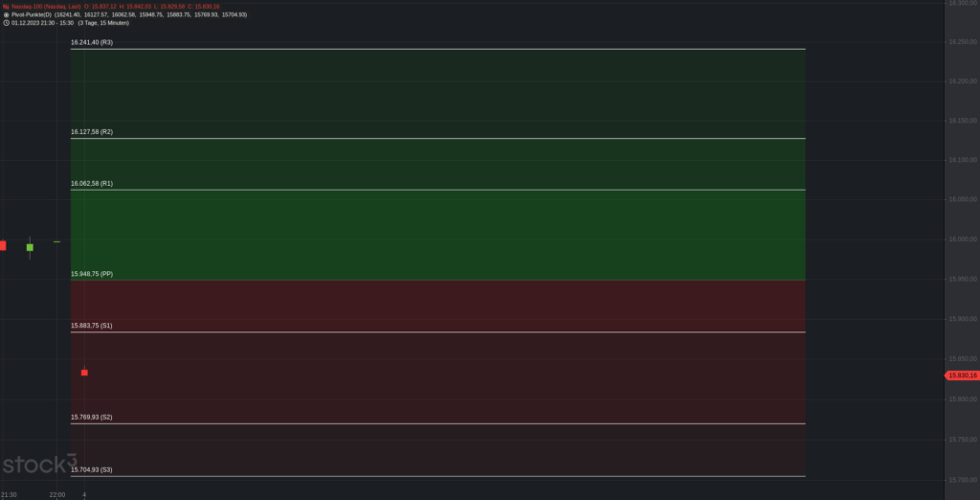Image resolution: width=980 pixels, height=500 pixels.
Task: Open the Nasdaq-100 instrument label
Action: [46, 7]
